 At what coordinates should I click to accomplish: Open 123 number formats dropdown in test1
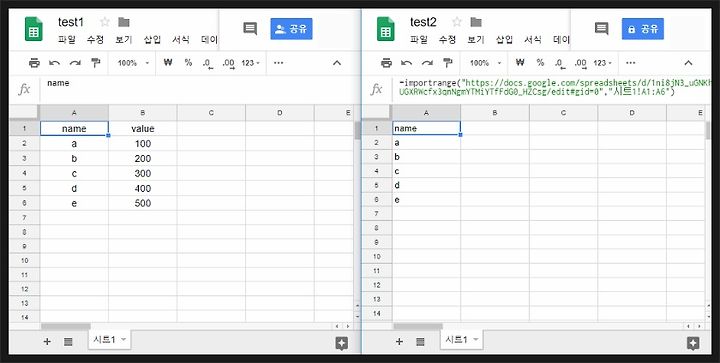click(251, 63)
